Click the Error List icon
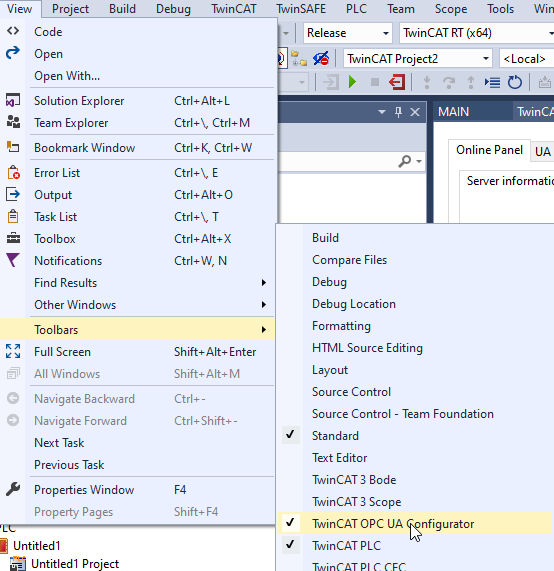The width and height of the screenshot is (554, 571). click(13, 173)
